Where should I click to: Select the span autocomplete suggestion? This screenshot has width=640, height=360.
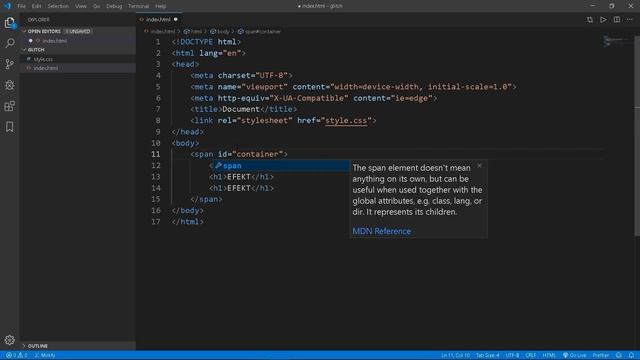click(x=280, y=166)
